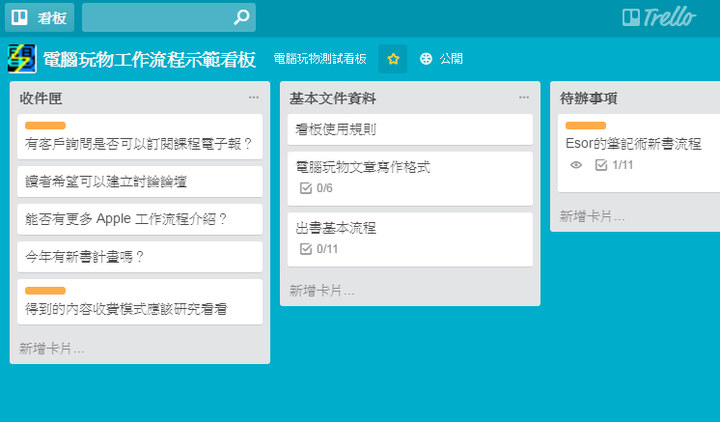Click orange label on 訂閱課程電子報 card

[x=45, y=125]
